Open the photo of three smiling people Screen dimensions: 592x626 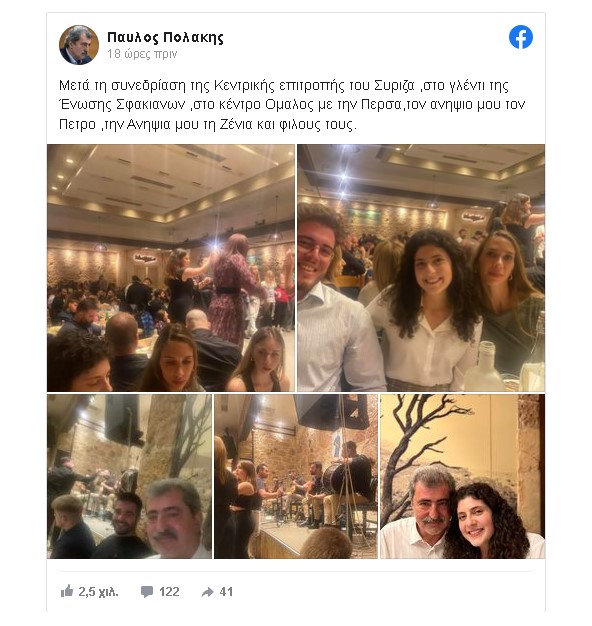point(421,268)
